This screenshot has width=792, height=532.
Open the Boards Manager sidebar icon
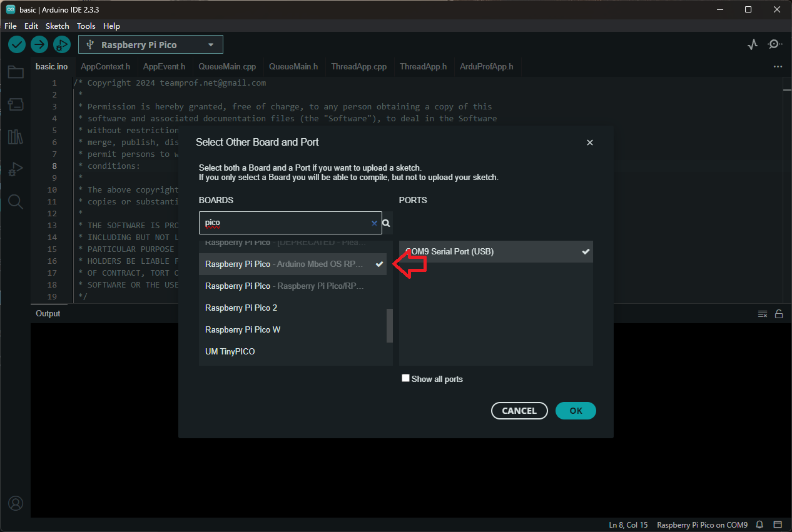16,104
